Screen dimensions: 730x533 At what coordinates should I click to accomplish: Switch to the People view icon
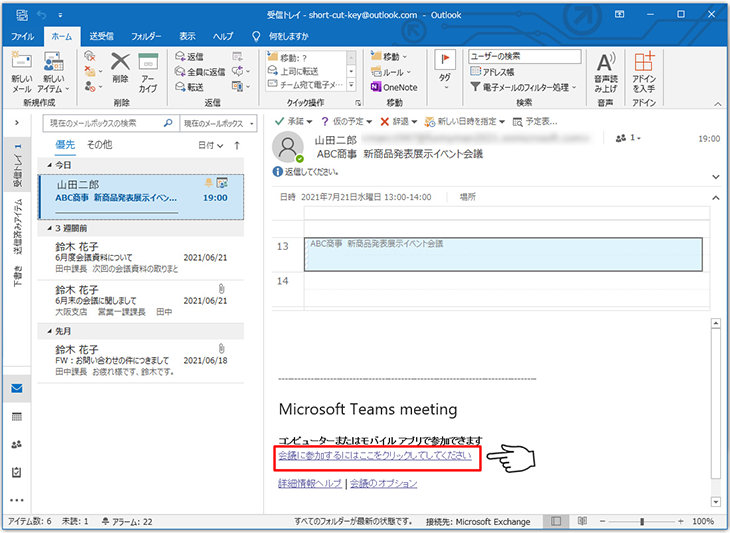(17, 445)
